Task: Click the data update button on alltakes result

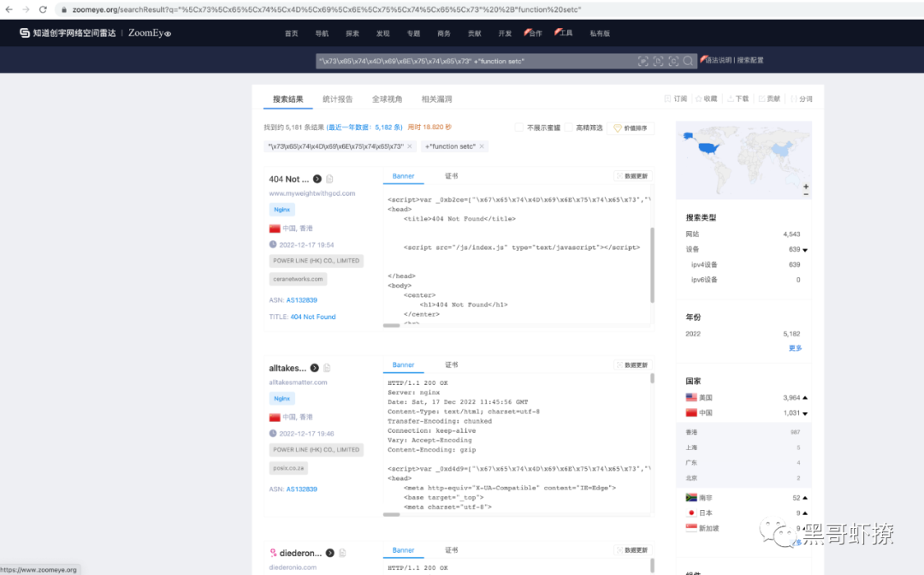Action: tap(632, 365)
